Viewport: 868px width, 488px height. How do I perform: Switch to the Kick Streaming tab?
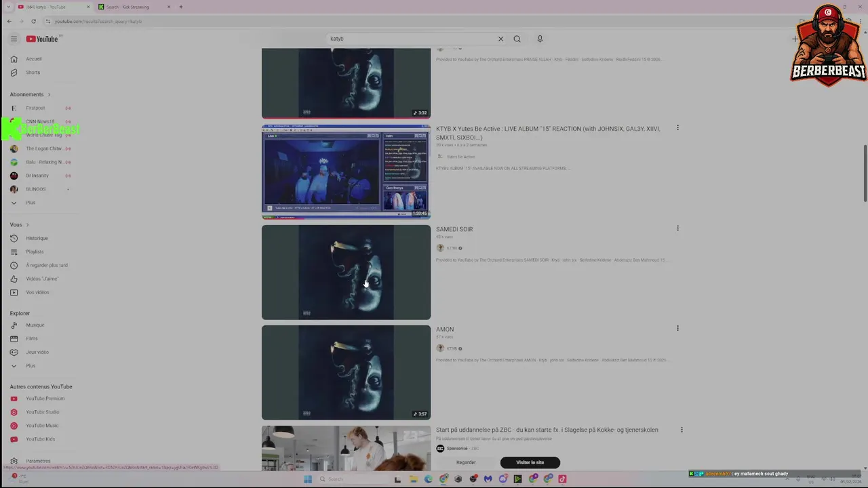pos(134,7)
